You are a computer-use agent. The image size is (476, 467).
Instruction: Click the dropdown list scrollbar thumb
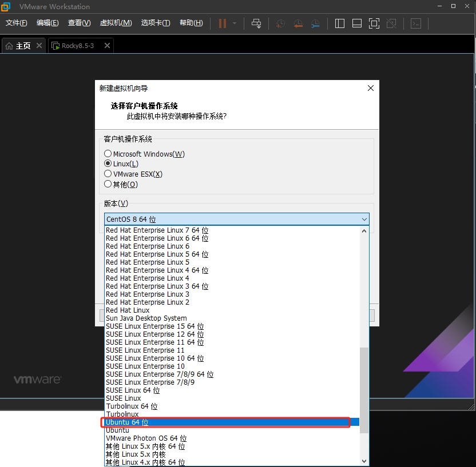pos(364,390)
